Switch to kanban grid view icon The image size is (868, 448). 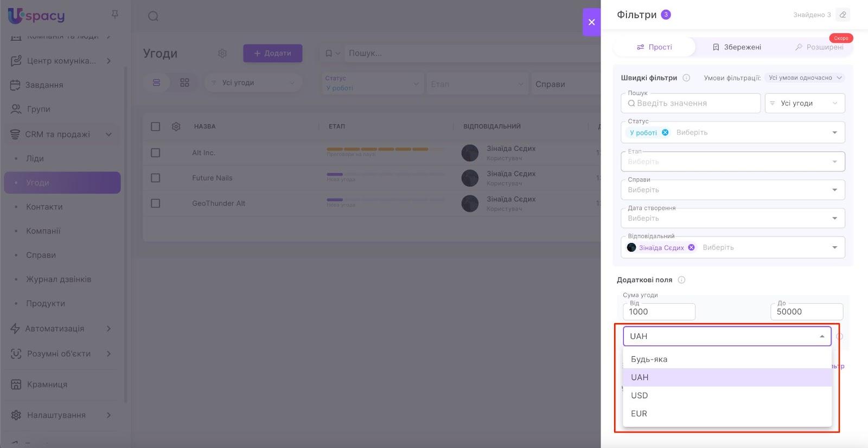pos(184,82)
